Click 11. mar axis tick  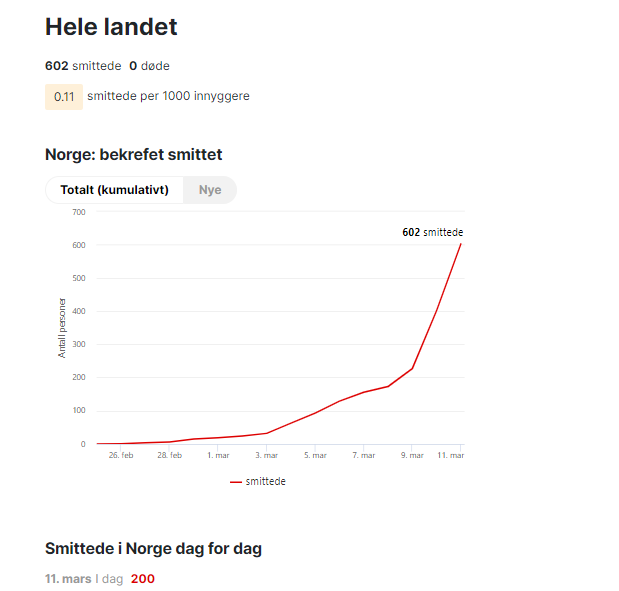pos(450,455)
